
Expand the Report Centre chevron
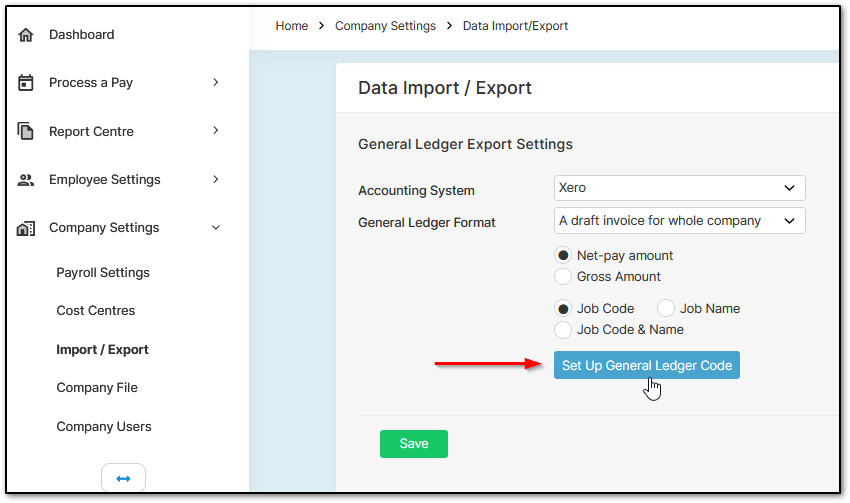pyautogui.click(x=216, y=131)
